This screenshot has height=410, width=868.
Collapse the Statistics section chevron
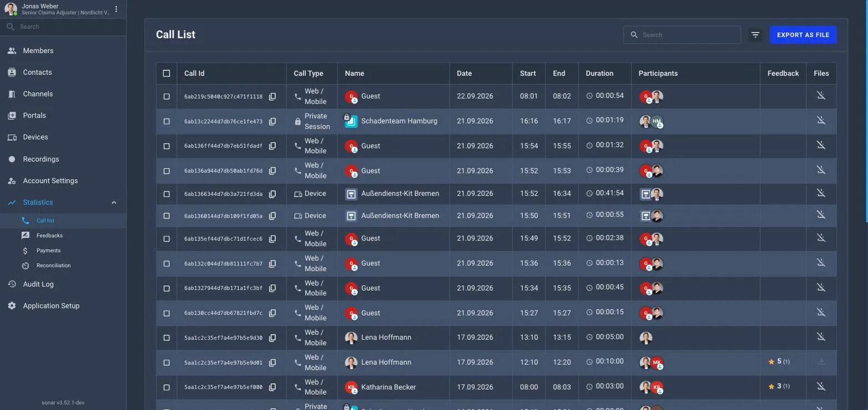click(x=114, y=203)
